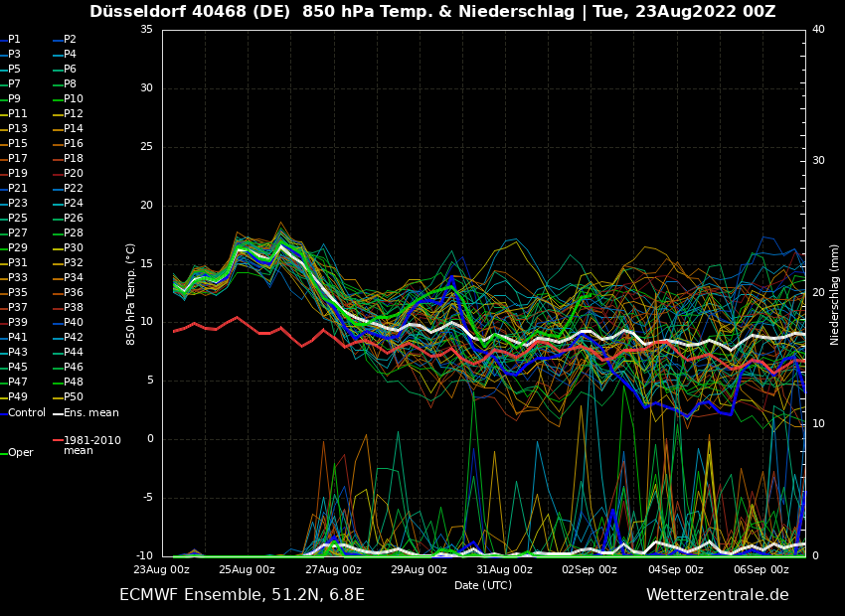Viewport: 845px width, 616px height.
Task: Click the ECMWF Ensemble coordinates caption
Action: (242, 595)
